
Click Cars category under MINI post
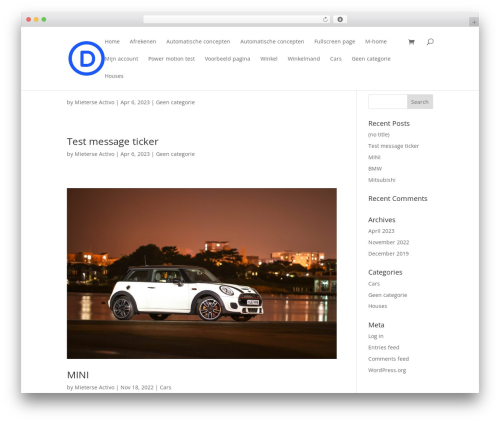click(165, 387)
